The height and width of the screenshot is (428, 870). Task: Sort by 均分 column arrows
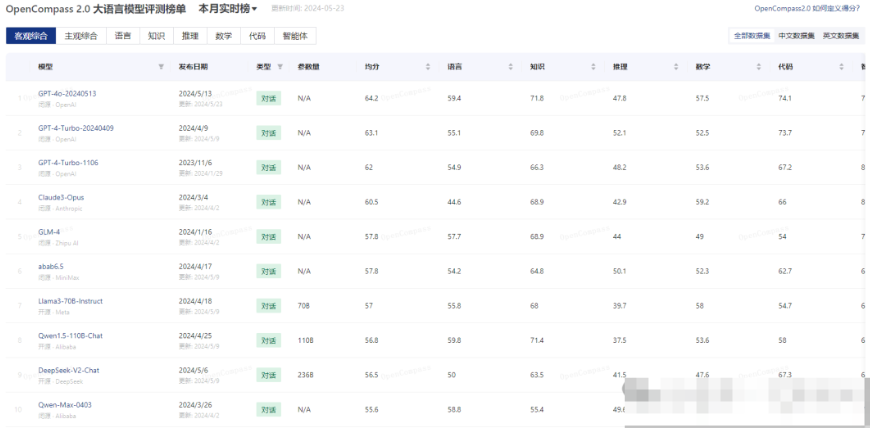428,67
